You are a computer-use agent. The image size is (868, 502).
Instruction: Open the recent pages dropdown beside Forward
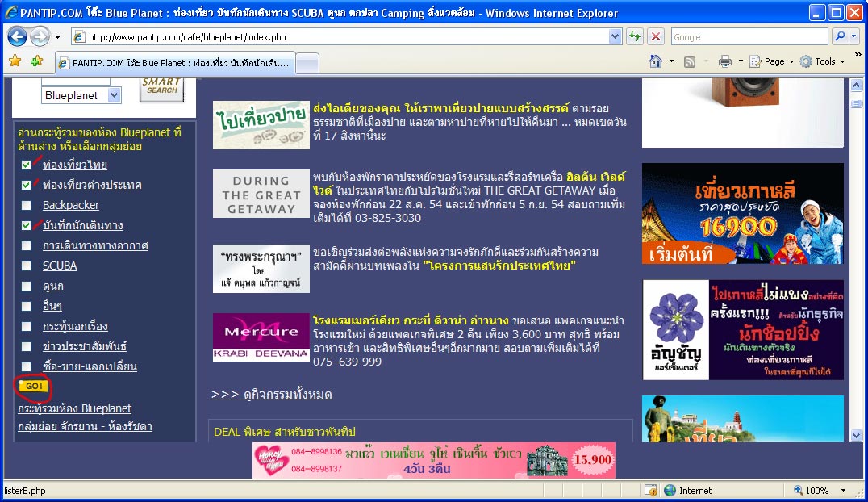57,37
